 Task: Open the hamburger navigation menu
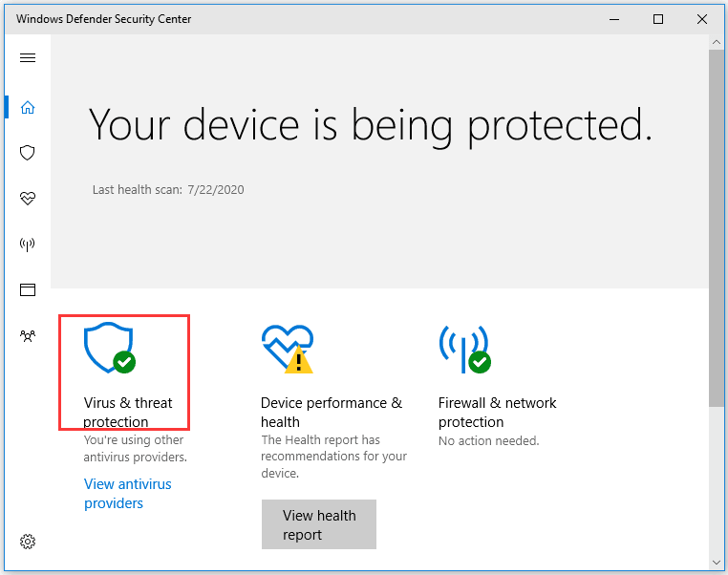tap(28, 58)
